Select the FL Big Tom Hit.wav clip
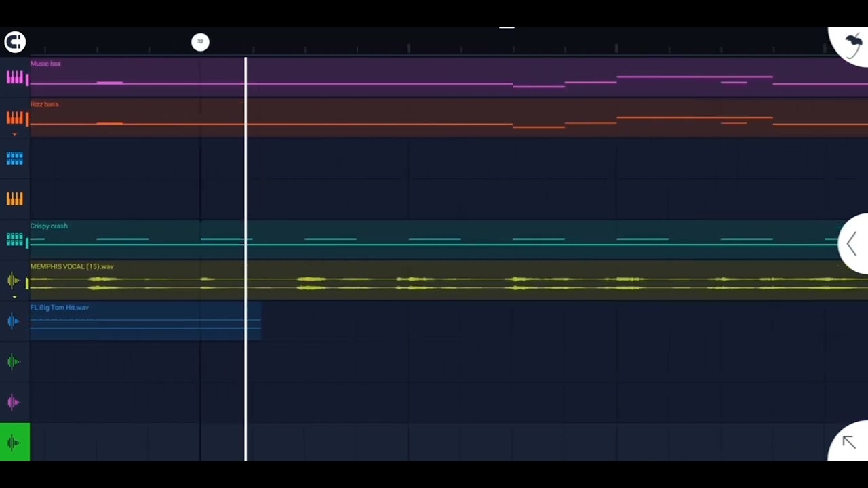This screenshot has width=868, height=488. [145, 321]
